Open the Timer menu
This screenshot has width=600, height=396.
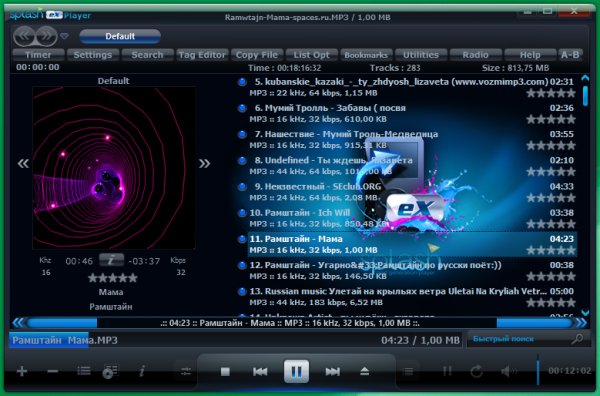pyautogui.click(x=38, y=55)
